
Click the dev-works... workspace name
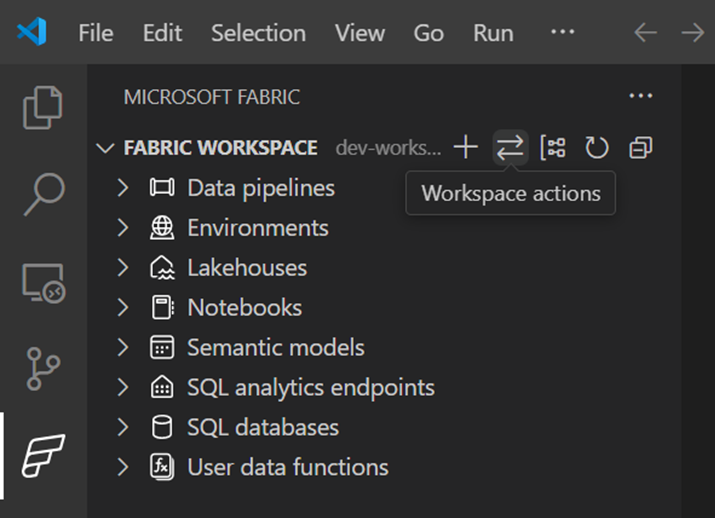click(x=389, y=148)
